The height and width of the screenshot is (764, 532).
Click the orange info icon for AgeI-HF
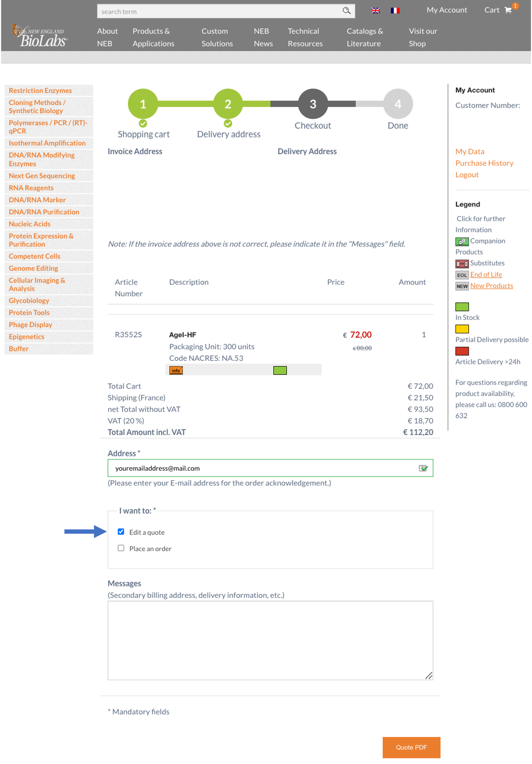[176, 370]
